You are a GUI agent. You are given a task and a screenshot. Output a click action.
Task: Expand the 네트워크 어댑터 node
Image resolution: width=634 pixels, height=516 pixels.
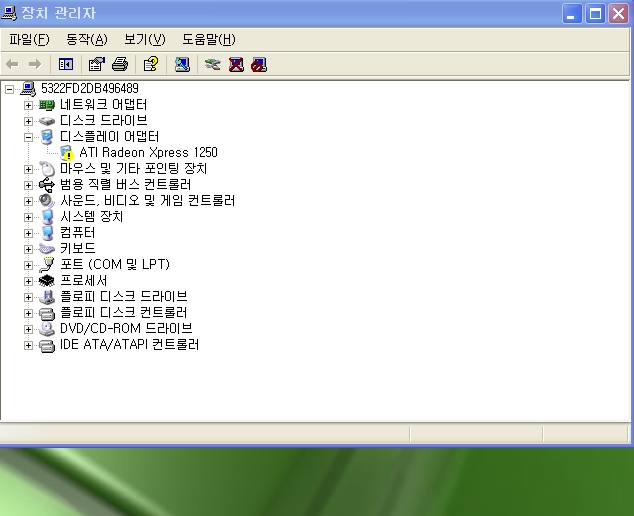(28, 105)
